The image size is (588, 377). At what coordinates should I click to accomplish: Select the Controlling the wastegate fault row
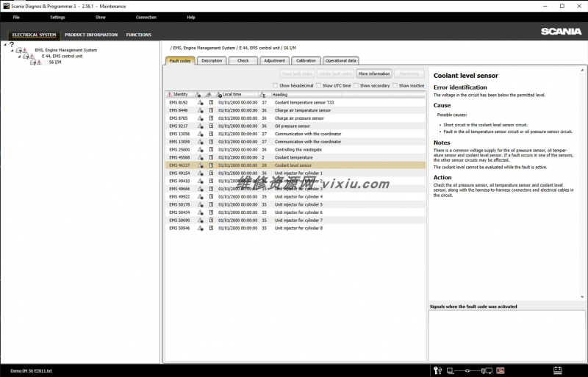coord(295,150)
